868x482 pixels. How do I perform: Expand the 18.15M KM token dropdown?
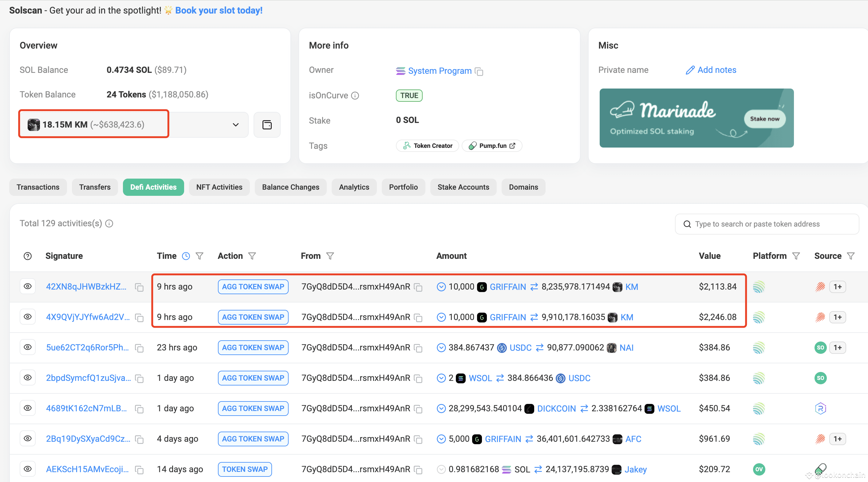click(x=235, y=125)
